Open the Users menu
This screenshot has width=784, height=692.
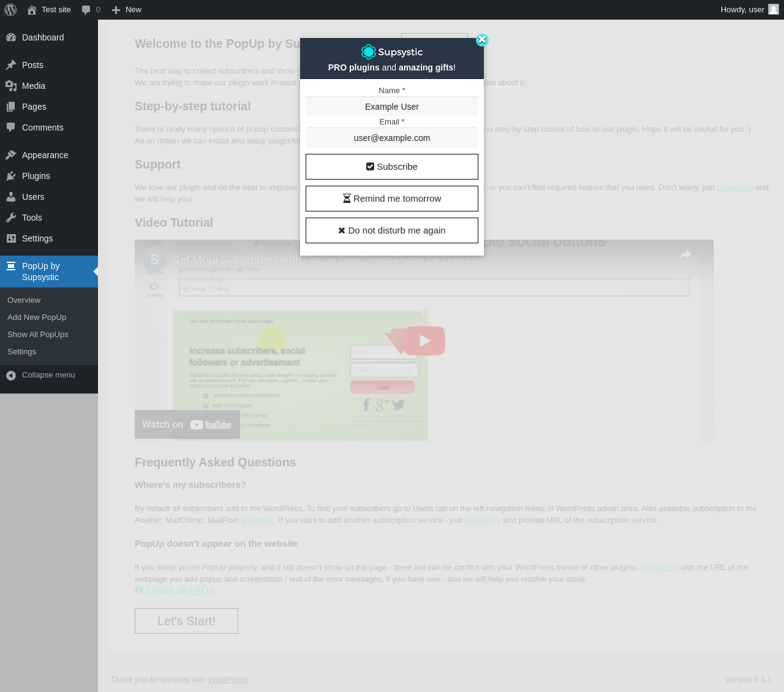[49, 197]
